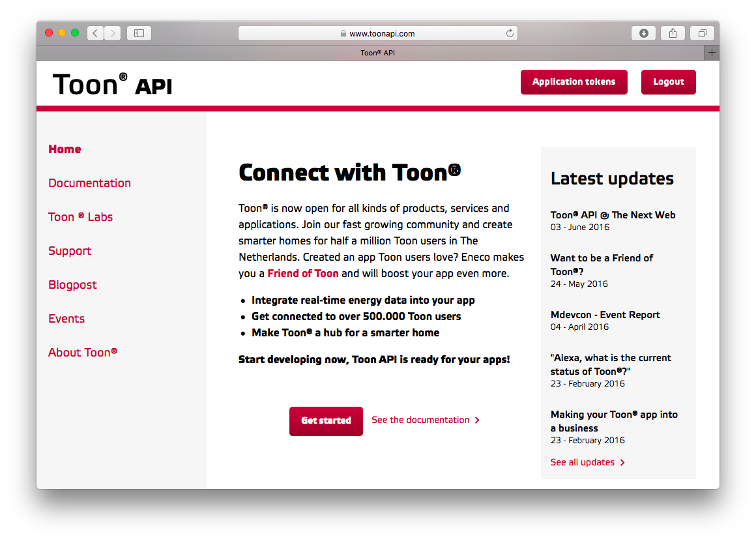This screenshot has width=756, height=541.
Task: Open Documentation in the sidebar menu
Action: [89, 183]
